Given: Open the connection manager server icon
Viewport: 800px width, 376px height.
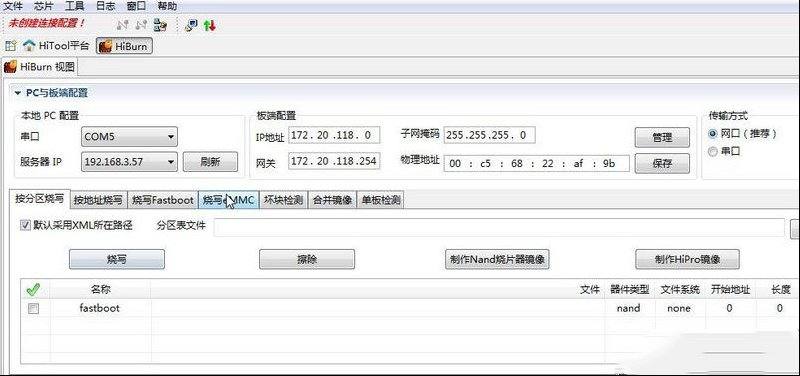Looking at the screenshot, I should tap(160, 24).
